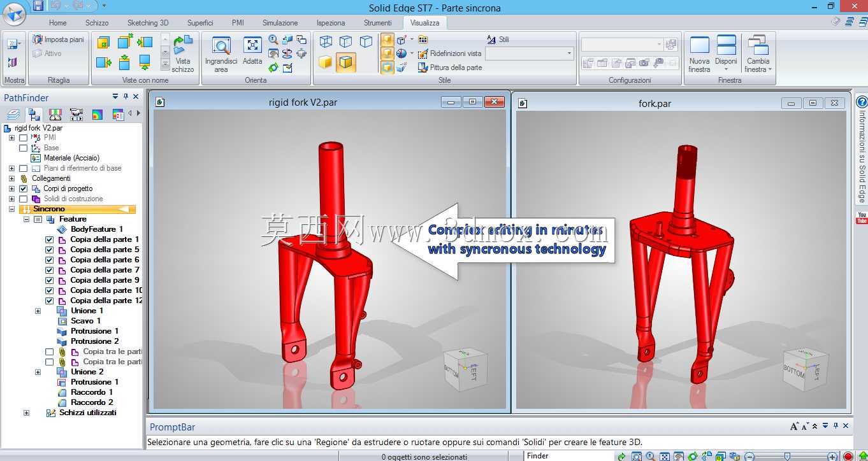Image resolution: width=868 pixels, height=461 pixels.
Task: Open the Superfici ribbon tab
Action: point(200,23)
